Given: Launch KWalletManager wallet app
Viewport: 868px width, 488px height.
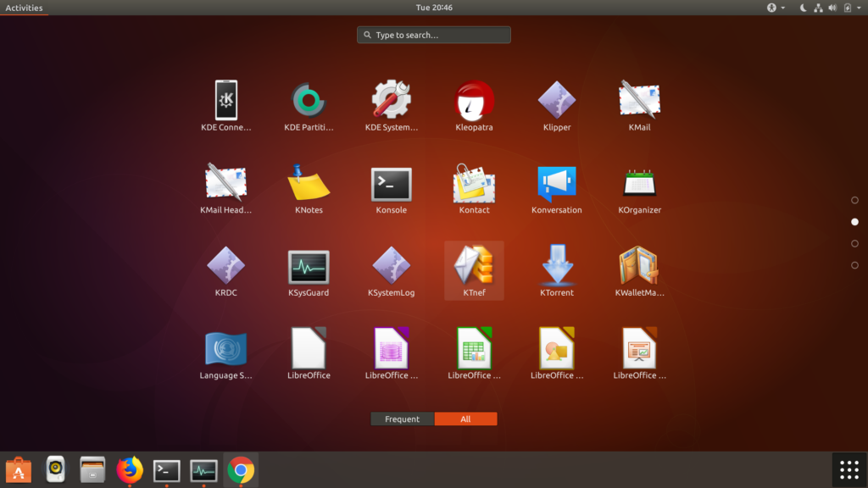Looking at the screenshot, I should [x=639, y=270].
